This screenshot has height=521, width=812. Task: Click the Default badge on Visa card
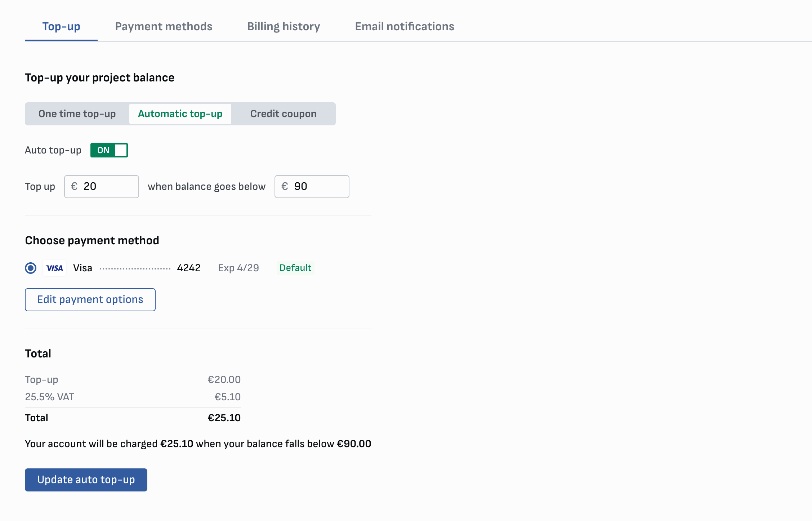point(295,268)
